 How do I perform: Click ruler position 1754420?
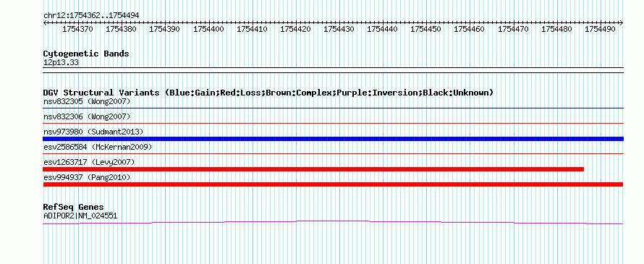pos(295,30)
